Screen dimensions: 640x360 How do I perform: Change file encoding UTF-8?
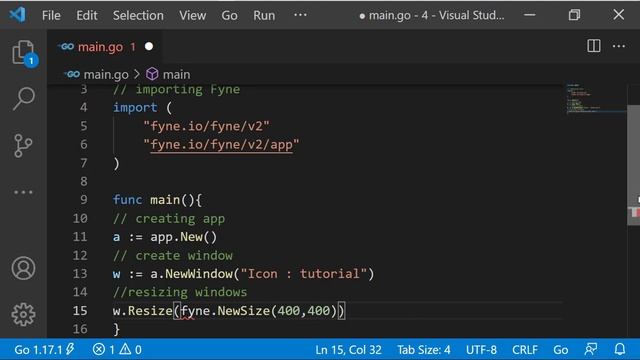pos(481,349)
